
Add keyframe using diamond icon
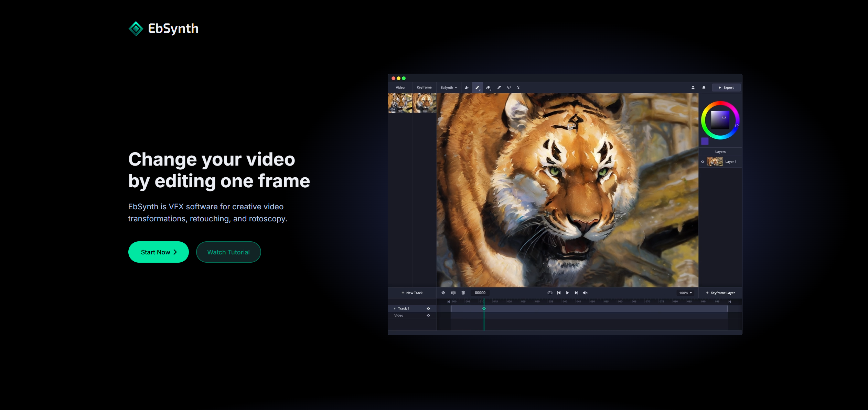443,293
